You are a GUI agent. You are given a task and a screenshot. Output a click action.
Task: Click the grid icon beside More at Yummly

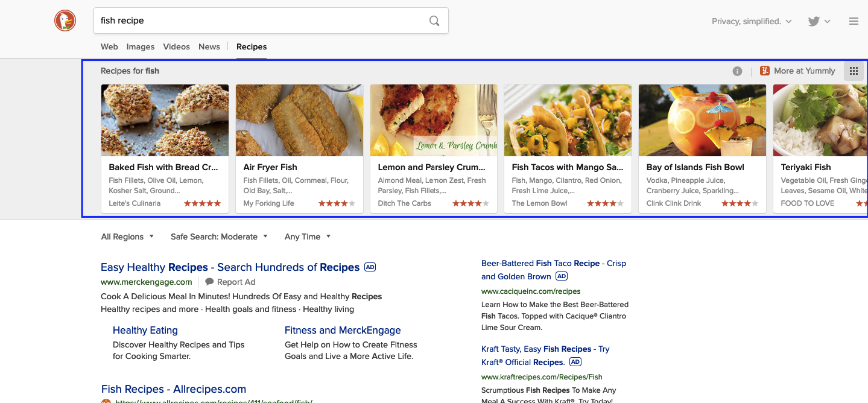854,71
